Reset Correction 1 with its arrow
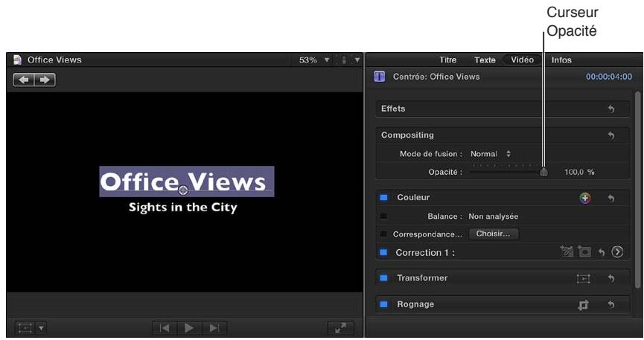Viewport: 644px width, 340px height. click(x=602, y=252)
